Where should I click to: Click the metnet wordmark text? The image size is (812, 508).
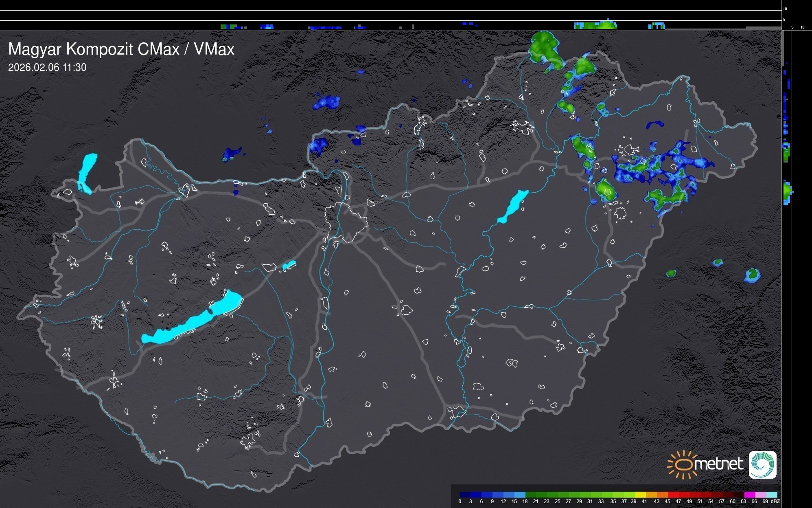pos(718,464)
